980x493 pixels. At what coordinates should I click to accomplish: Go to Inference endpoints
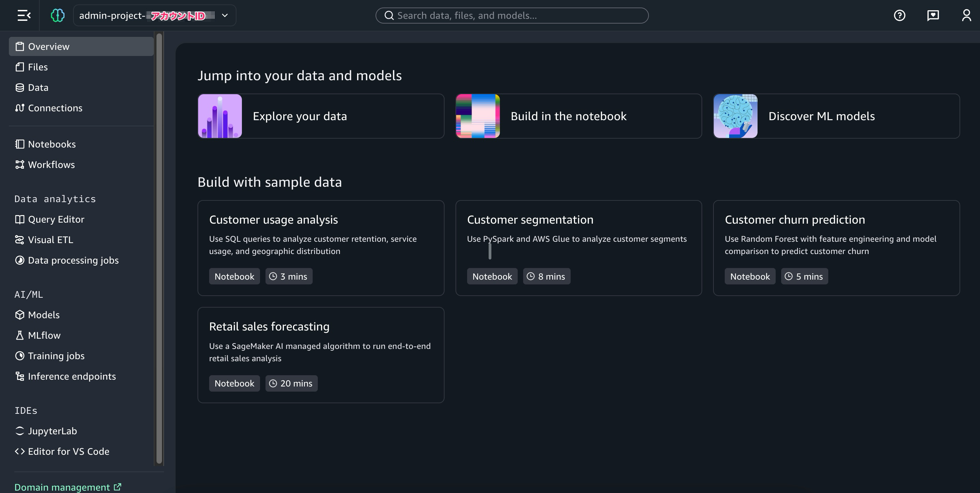71,376
